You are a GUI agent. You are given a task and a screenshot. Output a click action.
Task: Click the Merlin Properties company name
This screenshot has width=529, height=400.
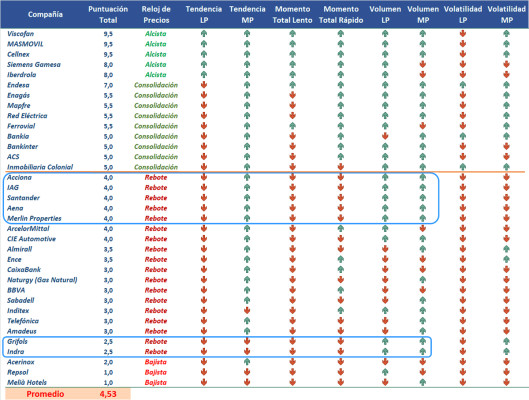(x=34, y=218)
